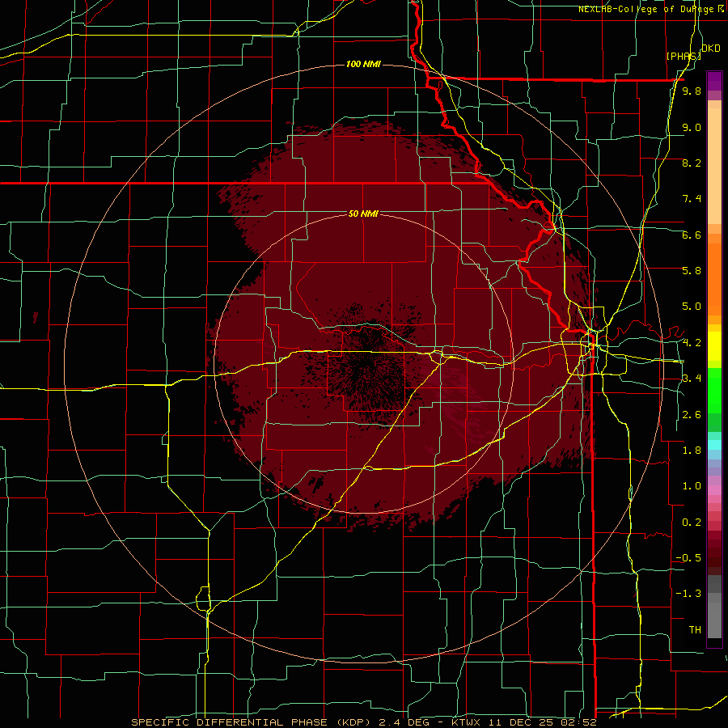The height and width of the screenshot is (728, 728).
Task: Click the pink segment of the color scale
Action: click(x=714, y=490)
